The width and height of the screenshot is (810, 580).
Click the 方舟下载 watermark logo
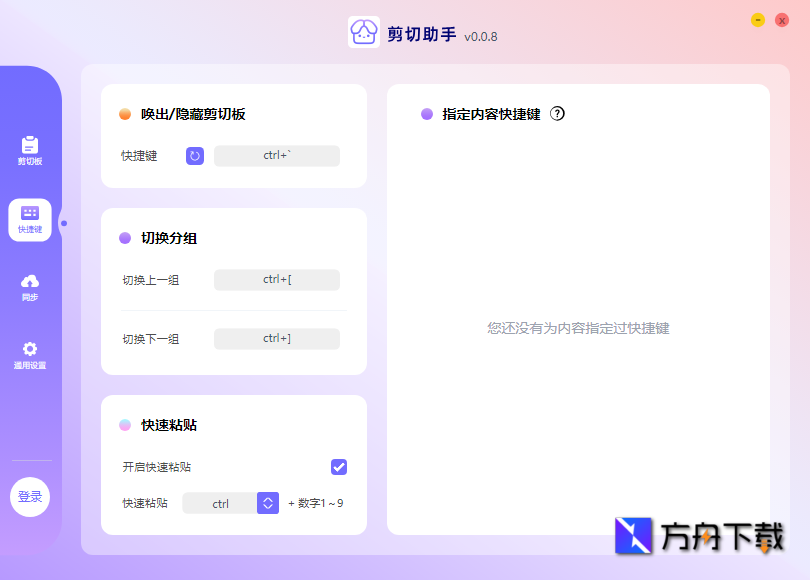tap(633, 538)
